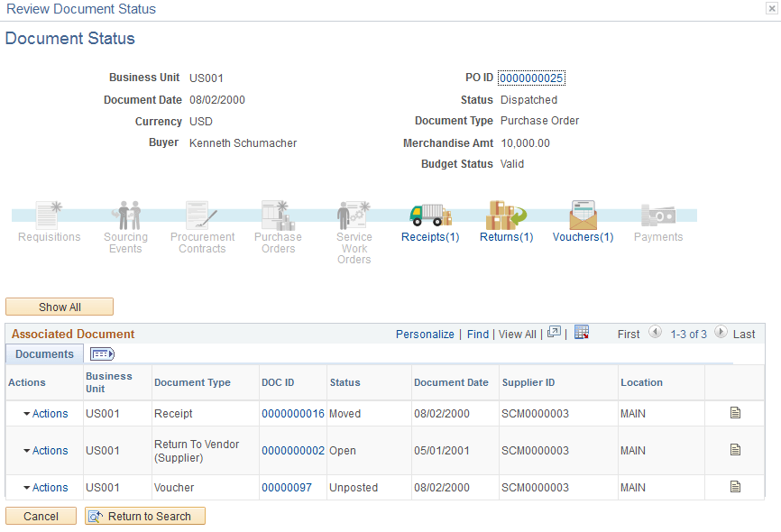Click the Receipts(1) truck icon

click(430, 216)
